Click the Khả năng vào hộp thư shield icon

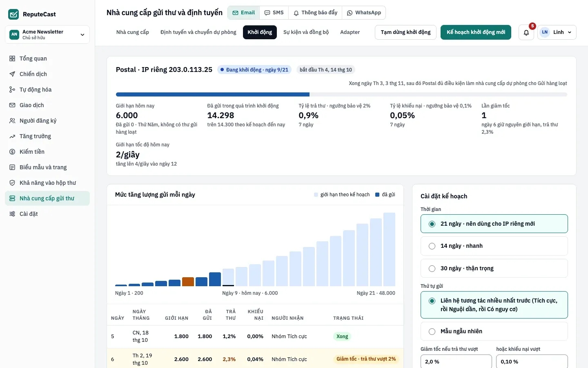coord(12,183)
